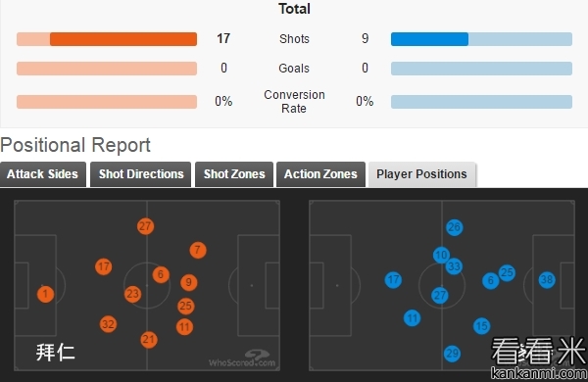The height and width of the screenshot is (382, 588).
Task: Select the Shot Zones tab
Action: pos(234,174)
